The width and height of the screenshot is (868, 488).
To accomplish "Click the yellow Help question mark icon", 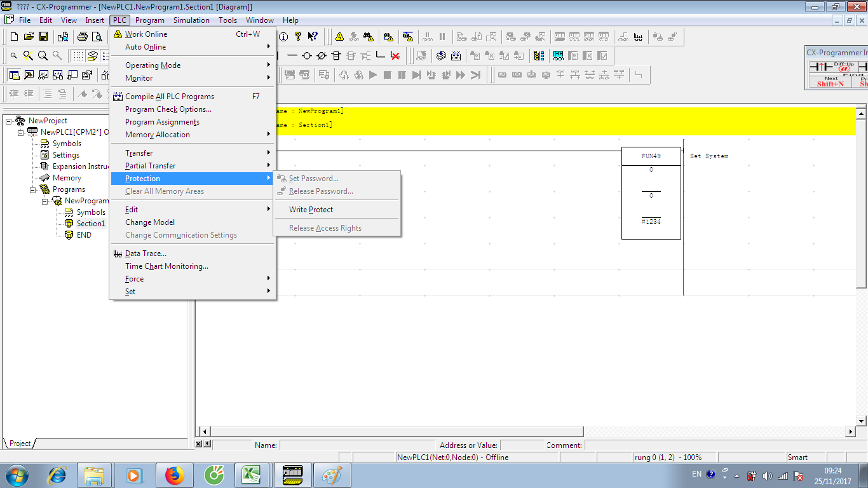I will 298,37.
